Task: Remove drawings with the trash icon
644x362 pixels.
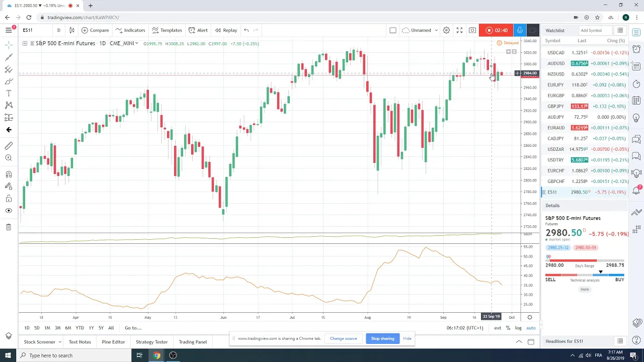Action: click(x=9, y=227)
